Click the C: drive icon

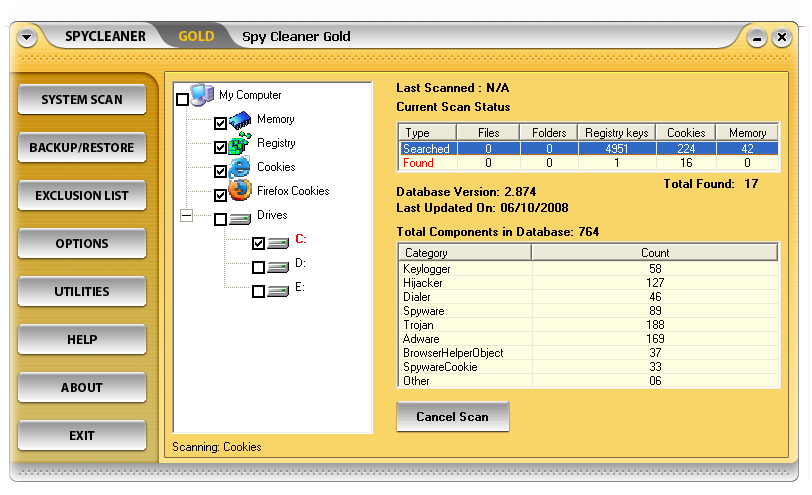[x=278, y=243]
